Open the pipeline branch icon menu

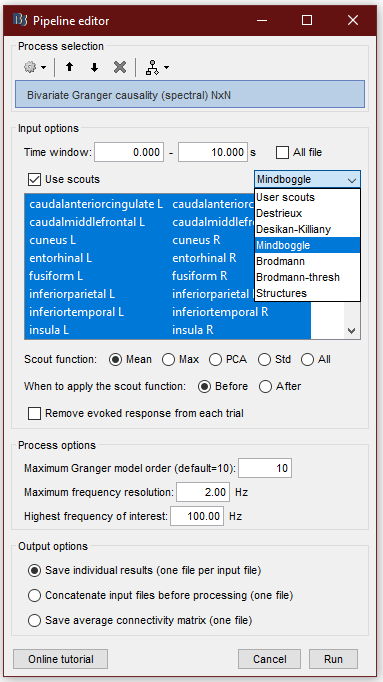point(157,67)
